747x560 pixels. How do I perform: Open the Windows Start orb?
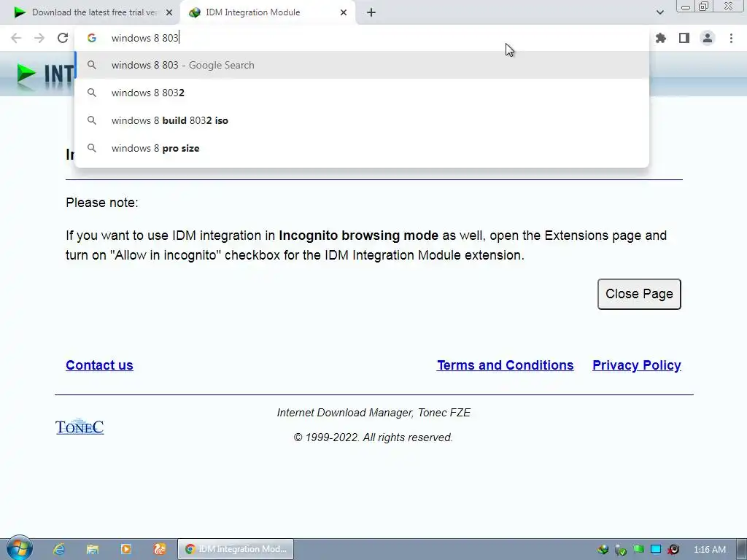click(x=20, y=548)
